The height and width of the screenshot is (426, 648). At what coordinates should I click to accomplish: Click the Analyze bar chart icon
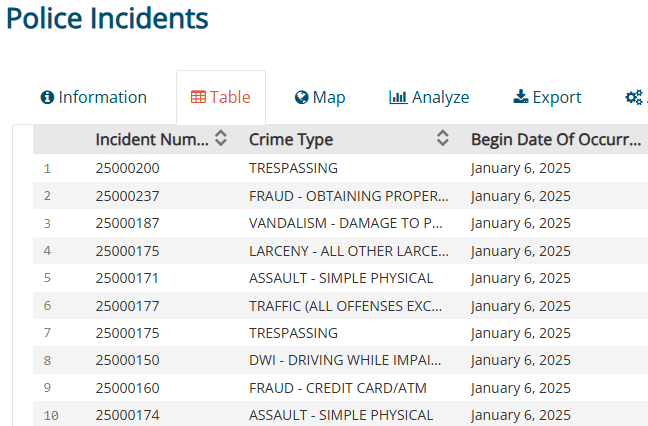click(398, 97)
